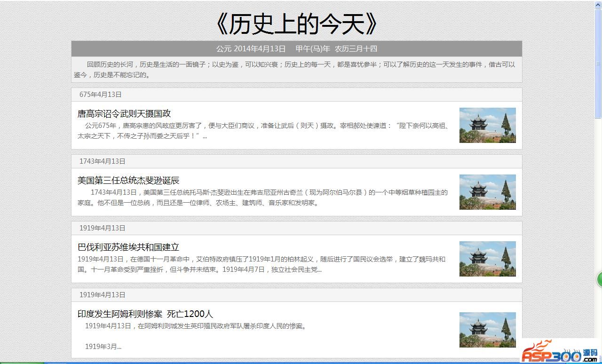The width and height of the screenshot is (602, 364).
Task: Select the 675年4月13日 date header
Action: click(101, 95)
